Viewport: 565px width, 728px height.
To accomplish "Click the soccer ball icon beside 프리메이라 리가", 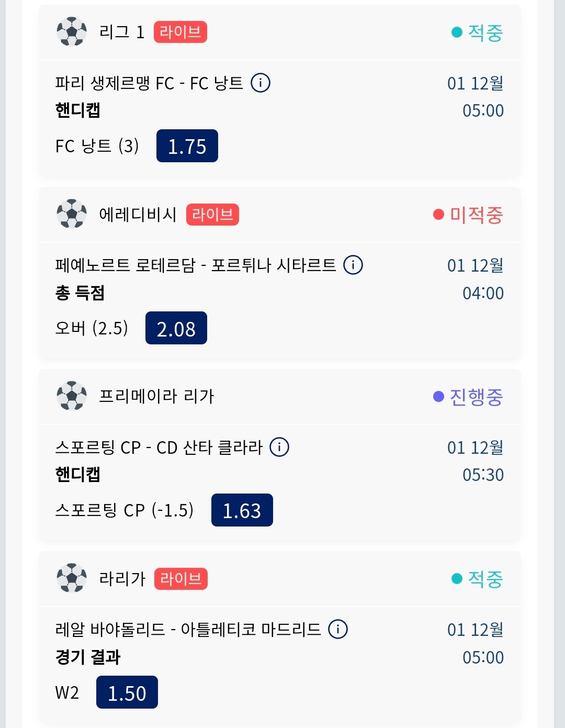I will (x=72, y=396).
